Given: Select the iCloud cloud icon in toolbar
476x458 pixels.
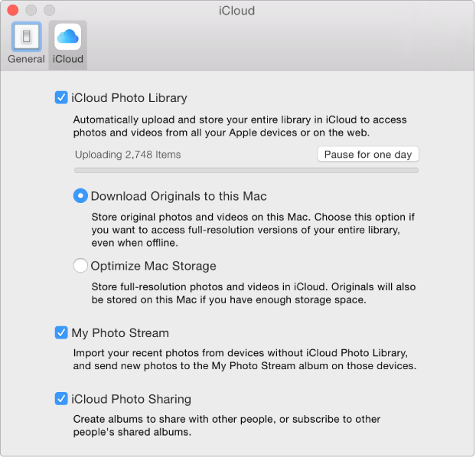Looking at the screenshot, I should (x=68, y=37).
